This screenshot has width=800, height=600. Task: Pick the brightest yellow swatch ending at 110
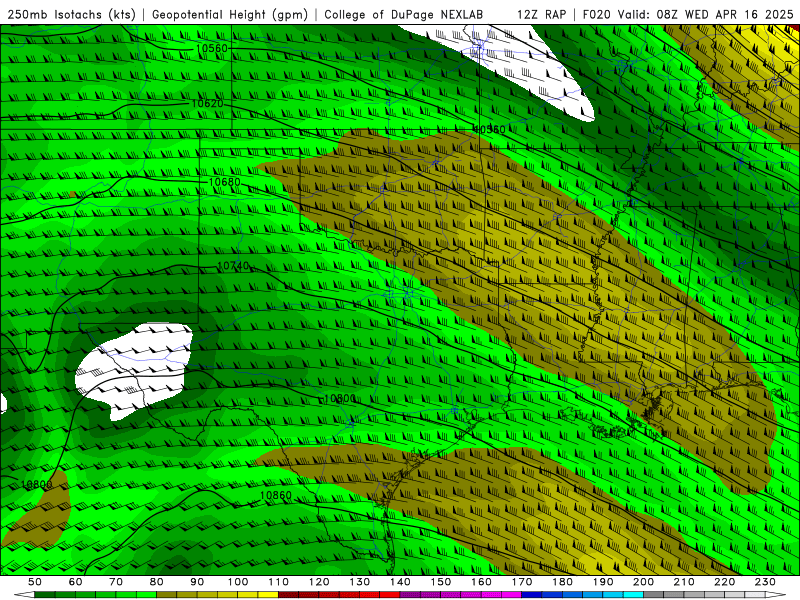(x=268, y=594)
